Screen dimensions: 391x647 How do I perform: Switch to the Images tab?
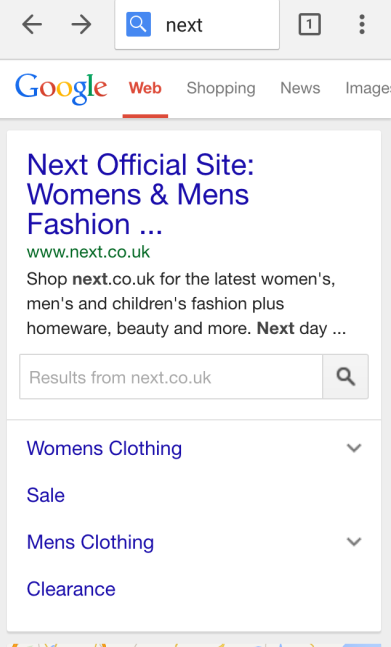368,88
